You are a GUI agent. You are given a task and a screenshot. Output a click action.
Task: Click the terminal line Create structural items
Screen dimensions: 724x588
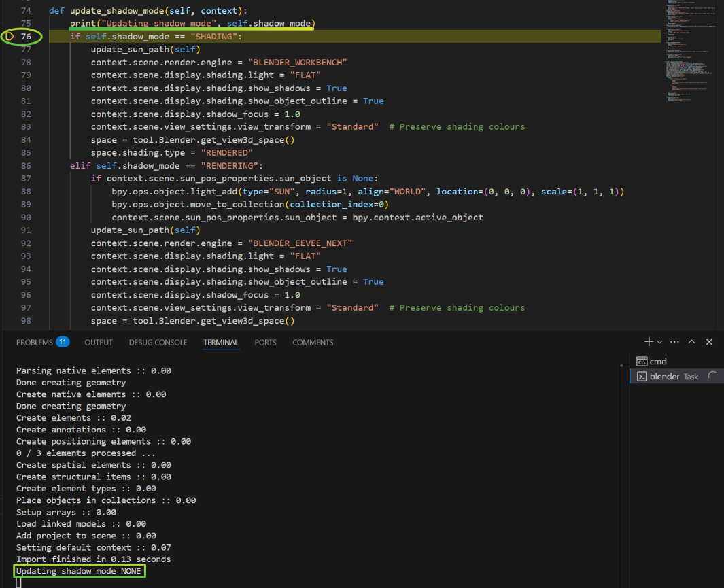(93, 477)
